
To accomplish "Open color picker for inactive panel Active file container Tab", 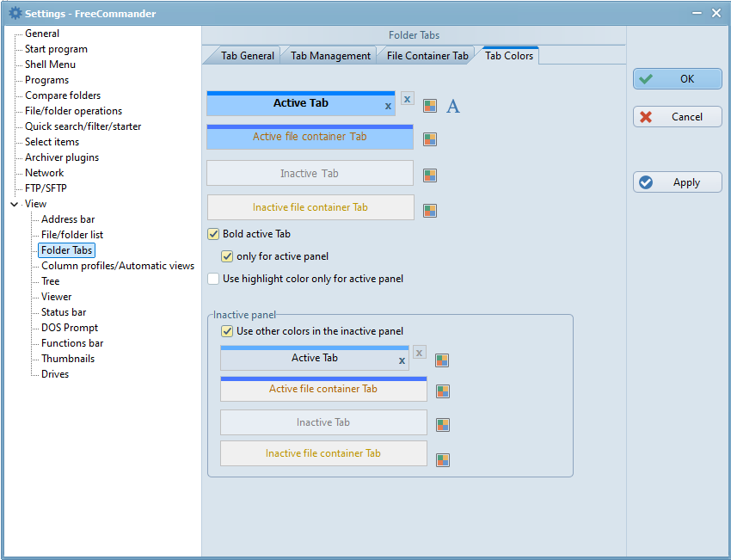I will point(442,391).
